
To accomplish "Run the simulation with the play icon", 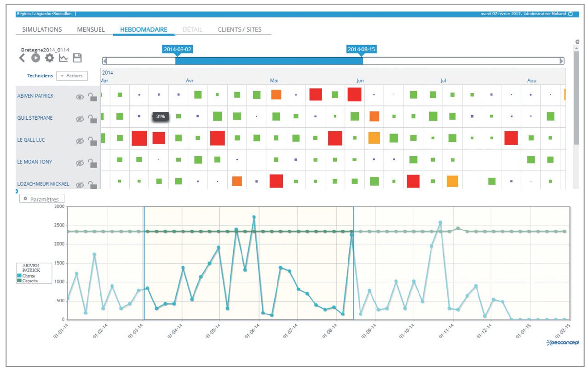I will click(x=35, y=58).
